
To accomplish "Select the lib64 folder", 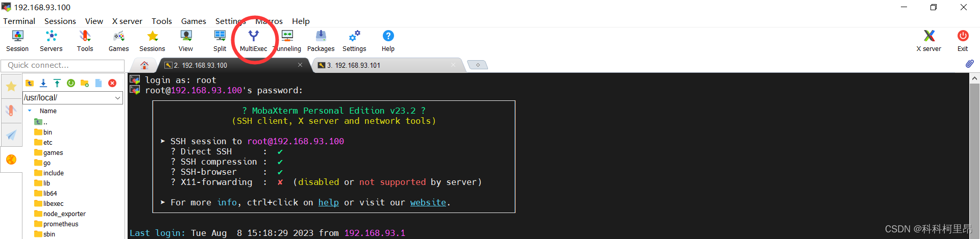I will point(45,193).
